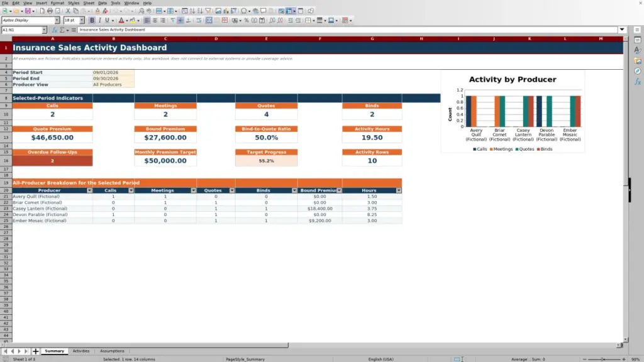Open the Font Name dropdown
The height and width of the screenshot is (362, 644).
coord(57,21)
